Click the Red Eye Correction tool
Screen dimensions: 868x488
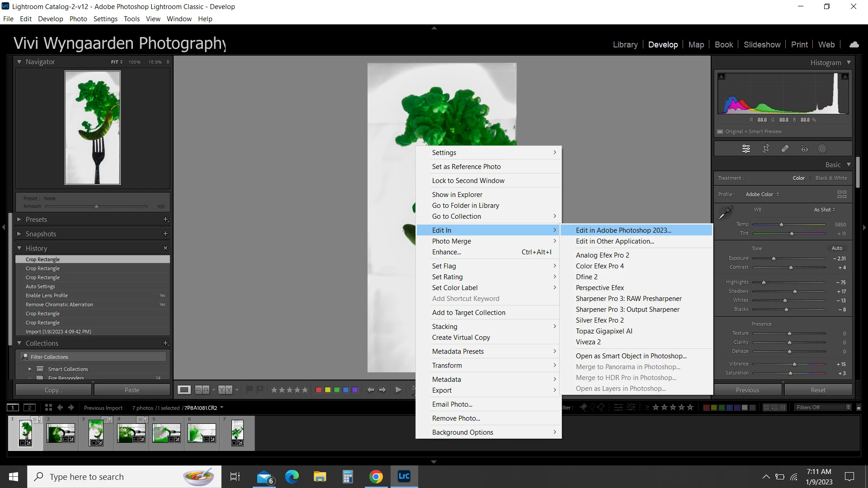(x=804, y=149)
